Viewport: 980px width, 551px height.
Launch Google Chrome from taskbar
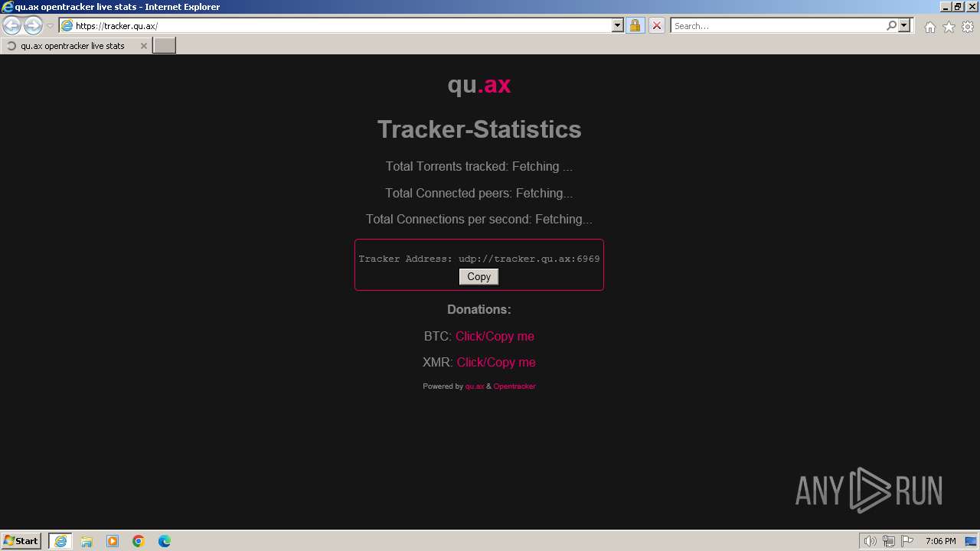tap(139, 541)
